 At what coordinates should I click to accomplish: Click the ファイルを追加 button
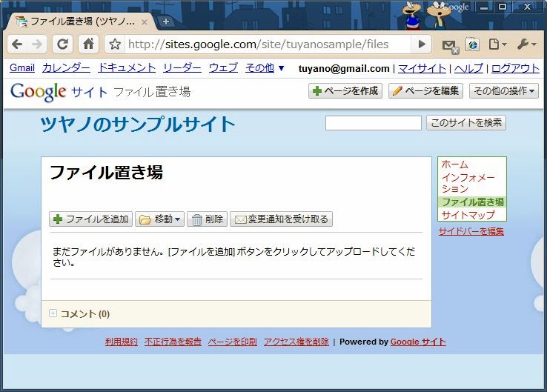click(91, 219)
